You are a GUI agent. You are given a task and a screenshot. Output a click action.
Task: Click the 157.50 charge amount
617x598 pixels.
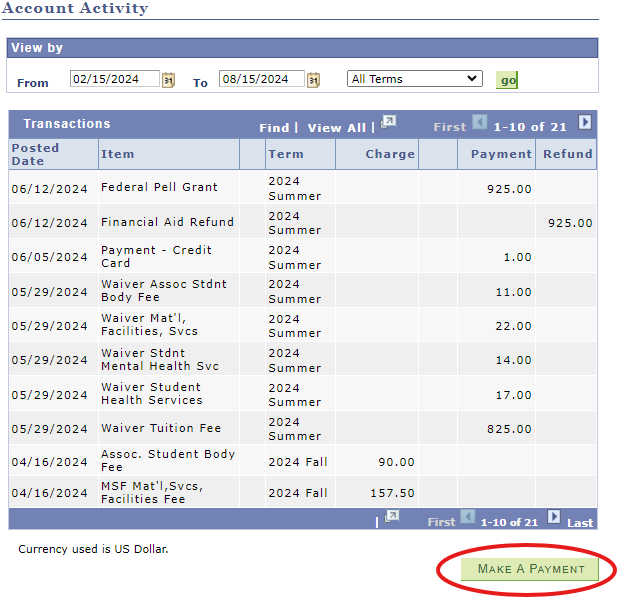392,493
